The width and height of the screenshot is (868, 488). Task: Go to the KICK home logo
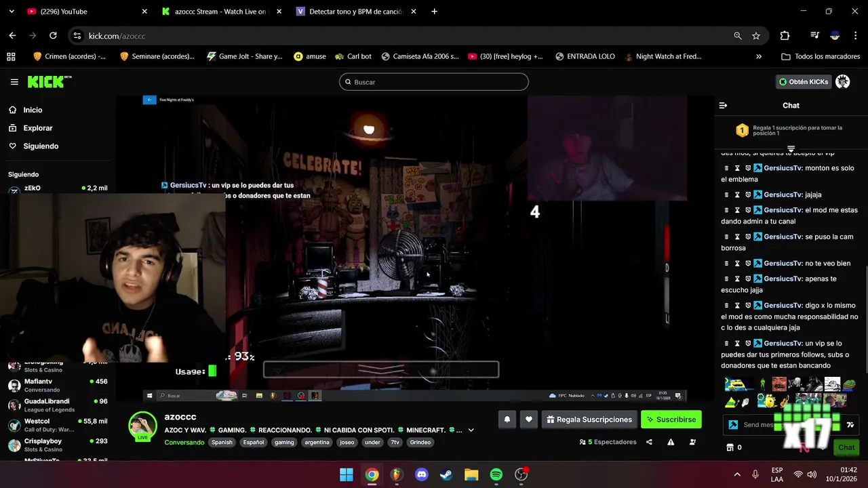(49, 82)
